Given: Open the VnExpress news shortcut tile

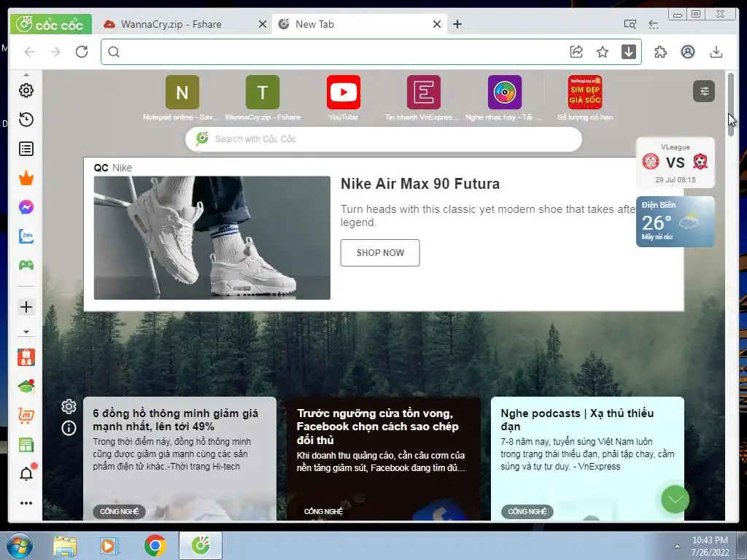Looking at the screenshot, I should point(424,93).
